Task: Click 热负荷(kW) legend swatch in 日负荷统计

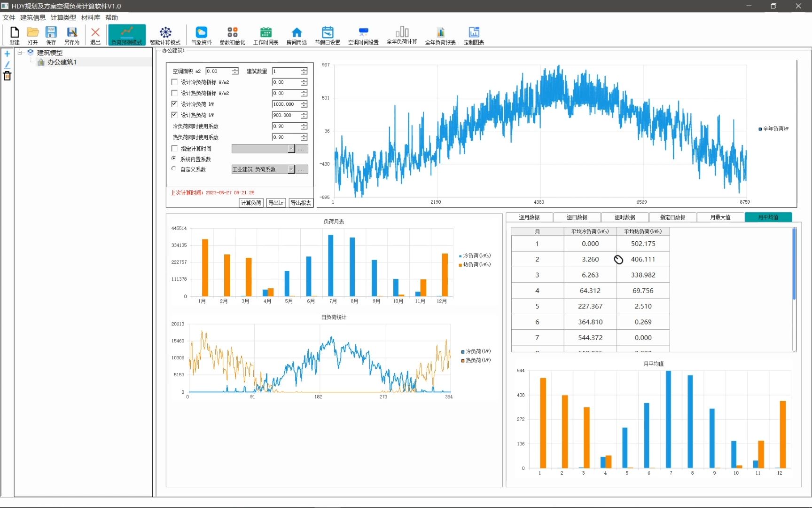Action: (x=463, y=361)
